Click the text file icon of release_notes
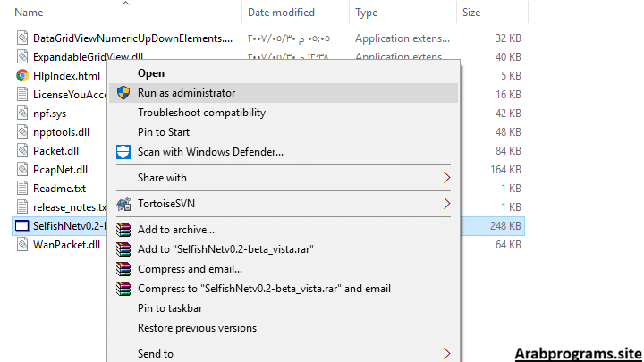Screen dimensions: 644x362 (22, 206)
